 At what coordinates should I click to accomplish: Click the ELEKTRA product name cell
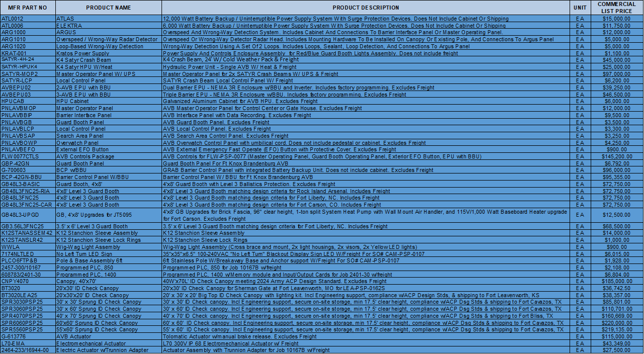coord(108,25)
